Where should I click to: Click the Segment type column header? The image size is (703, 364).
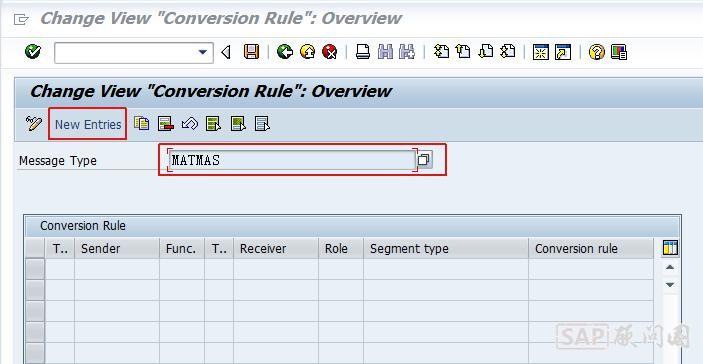tap(446, 248)
